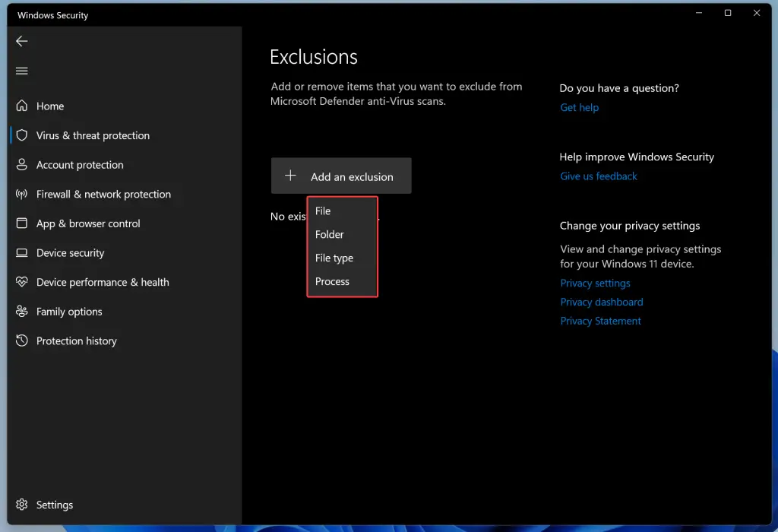778x532 pixels.
Task: Navigate back using the arrow at top left
Action: [21, 41]
